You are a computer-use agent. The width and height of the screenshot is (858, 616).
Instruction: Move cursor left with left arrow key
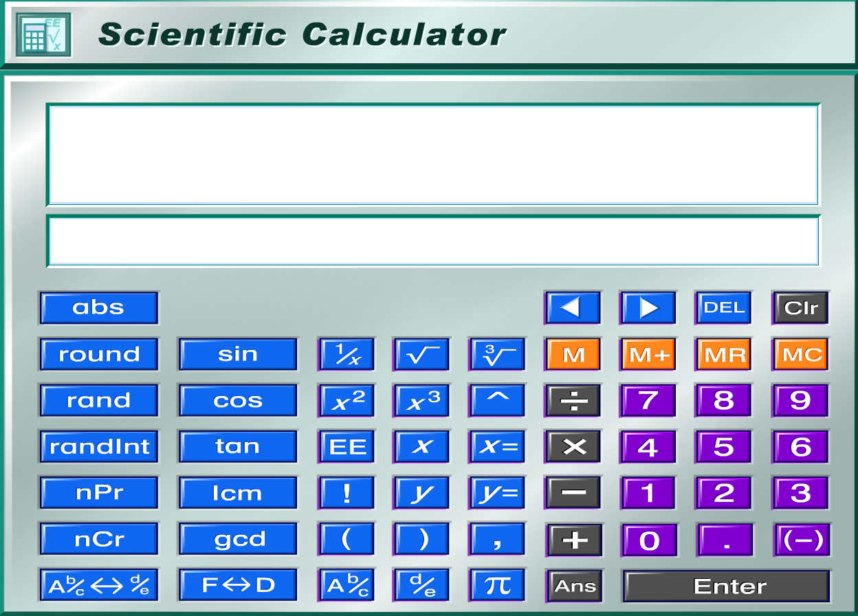tap(572, 308)
